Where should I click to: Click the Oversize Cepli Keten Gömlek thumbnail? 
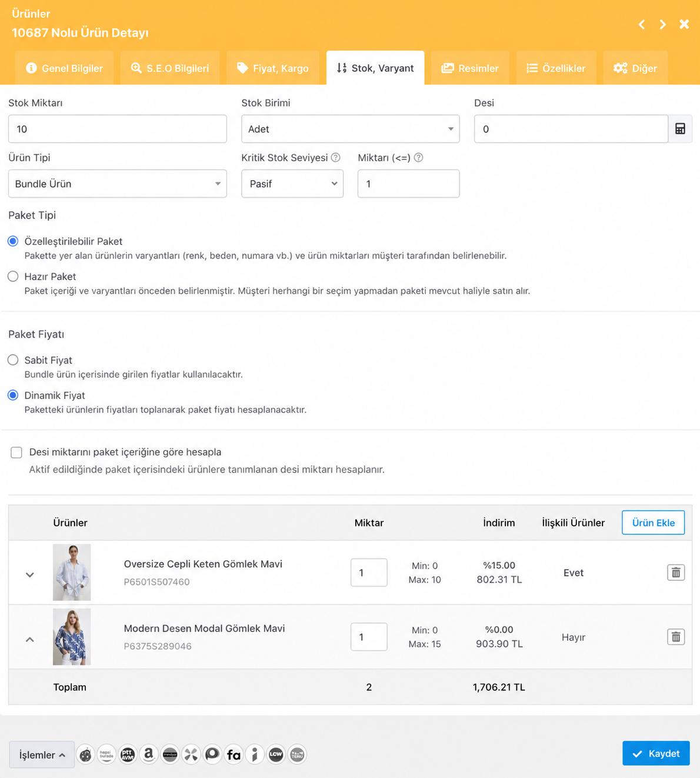pyautogui.click(x=72, y=573)
